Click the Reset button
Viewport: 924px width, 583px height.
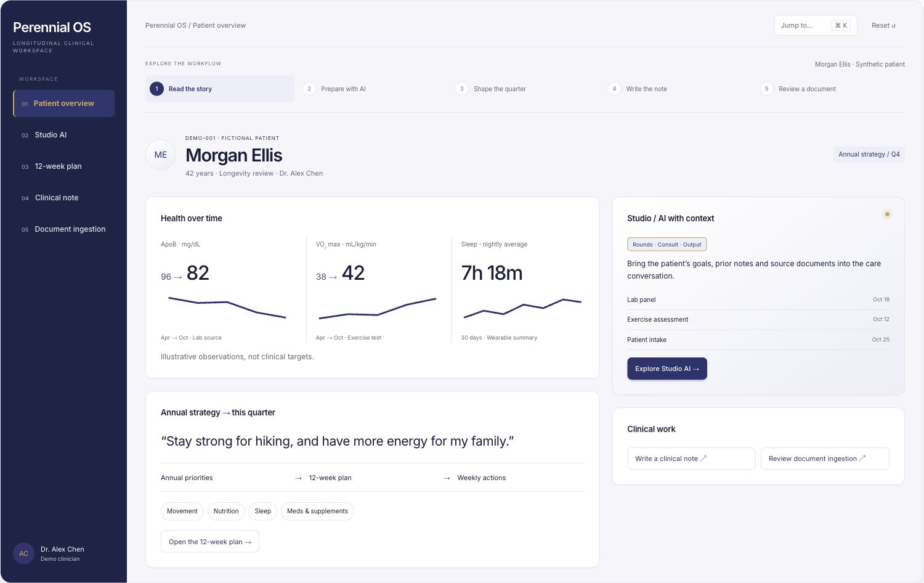(x=883, y=25)
